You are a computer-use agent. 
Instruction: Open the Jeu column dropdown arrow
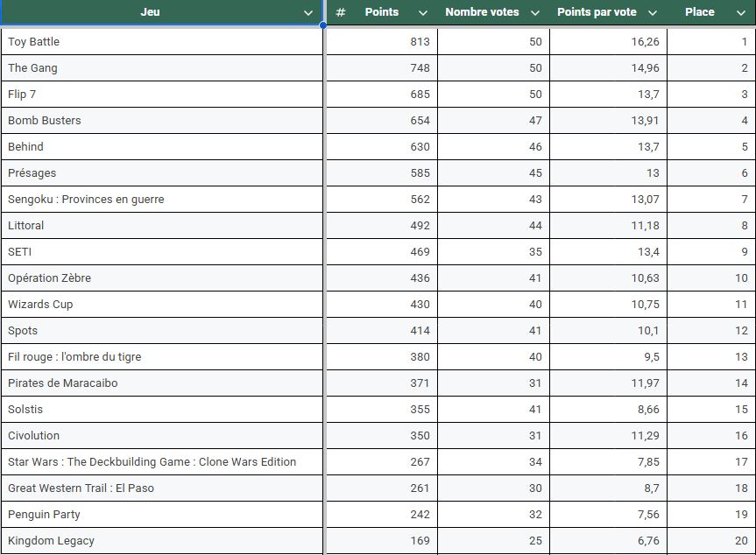coord(308,13)
